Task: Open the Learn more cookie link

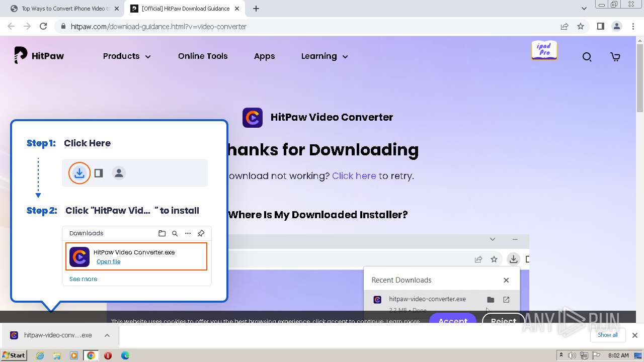Action: pos(403,321)
